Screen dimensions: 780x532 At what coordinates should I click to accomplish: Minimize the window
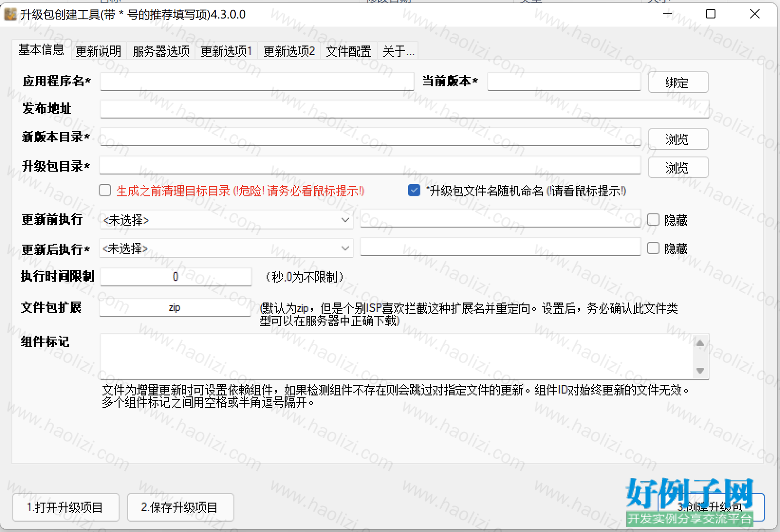[668, 14]
